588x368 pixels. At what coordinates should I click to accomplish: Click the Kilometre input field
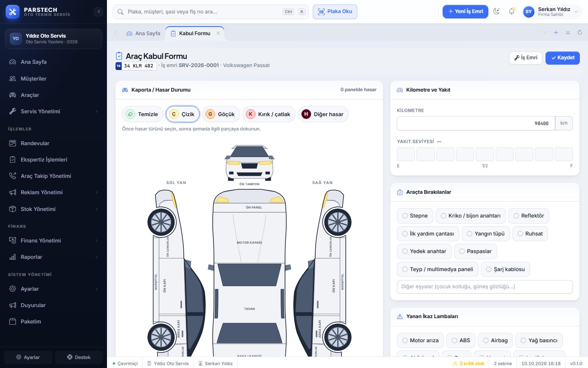[476, 123]
